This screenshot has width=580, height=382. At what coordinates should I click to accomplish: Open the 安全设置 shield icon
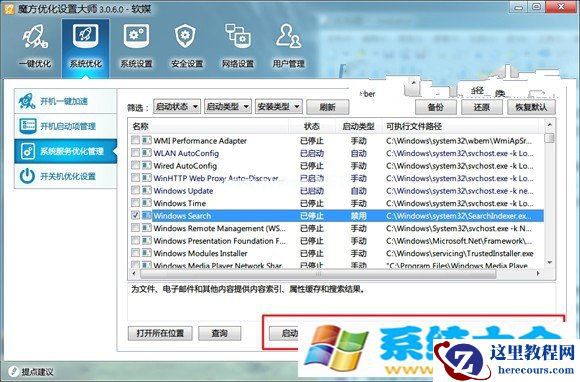click(185, 37)
